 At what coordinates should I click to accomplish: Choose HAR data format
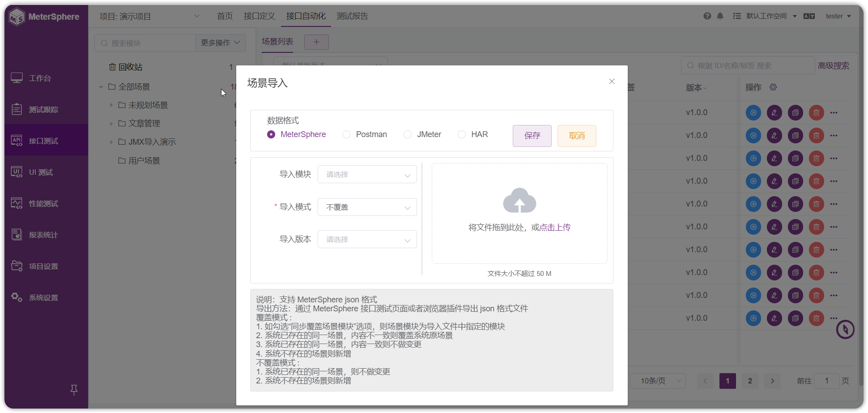462,134
